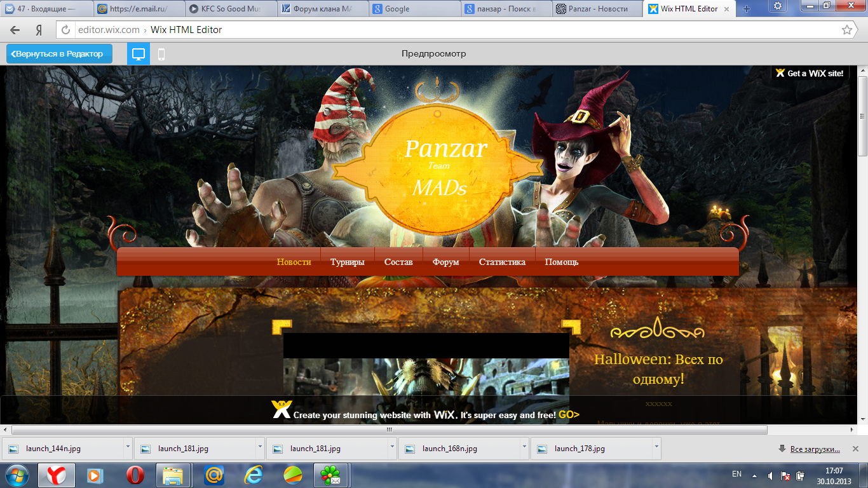This screenshot has height=488, width=868.
Task: Click the vertical page scrollbar thumb
Action: 862,116
